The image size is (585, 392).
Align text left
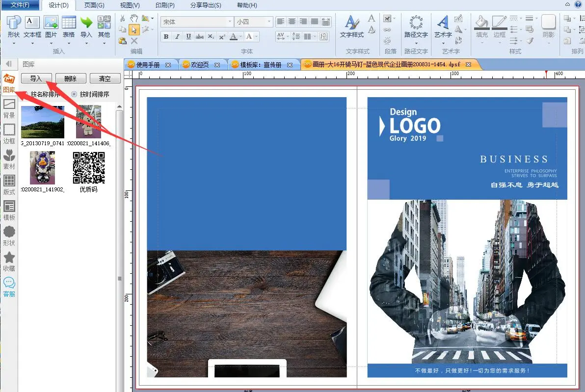[x=281, y=22]
